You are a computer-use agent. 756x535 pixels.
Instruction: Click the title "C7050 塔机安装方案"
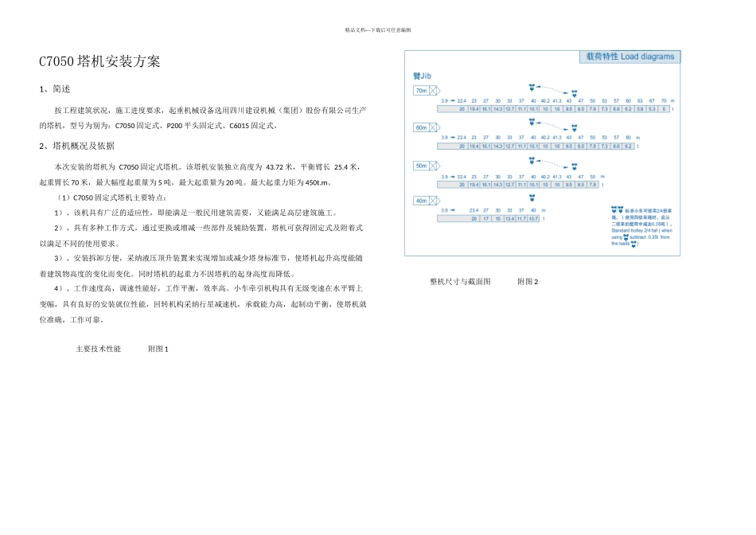[x=99, y=62]
